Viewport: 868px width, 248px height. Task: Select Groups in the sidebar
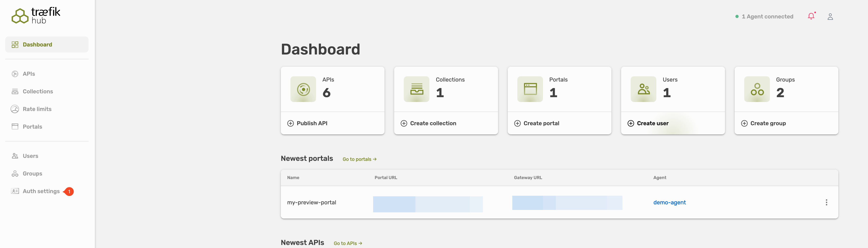32,173
